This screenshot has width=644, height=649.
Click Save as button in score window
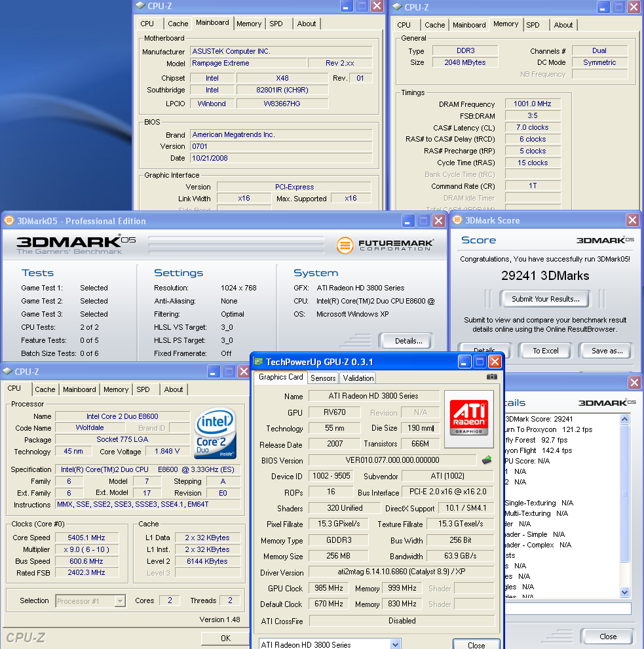607,351
